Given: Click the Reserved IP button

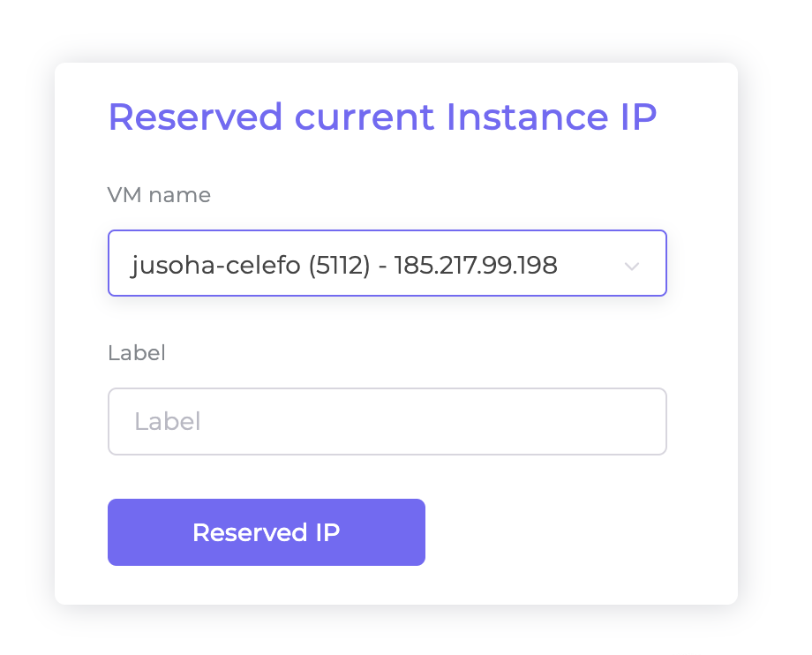Looking at the screenshot, I should (x=267, y=532).
